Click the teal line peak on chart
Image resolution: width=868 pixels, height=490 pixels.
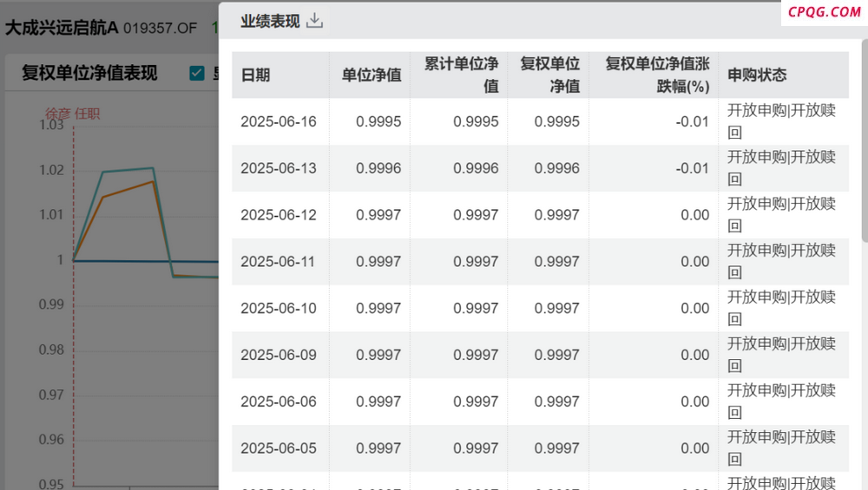tap(152, 168)
